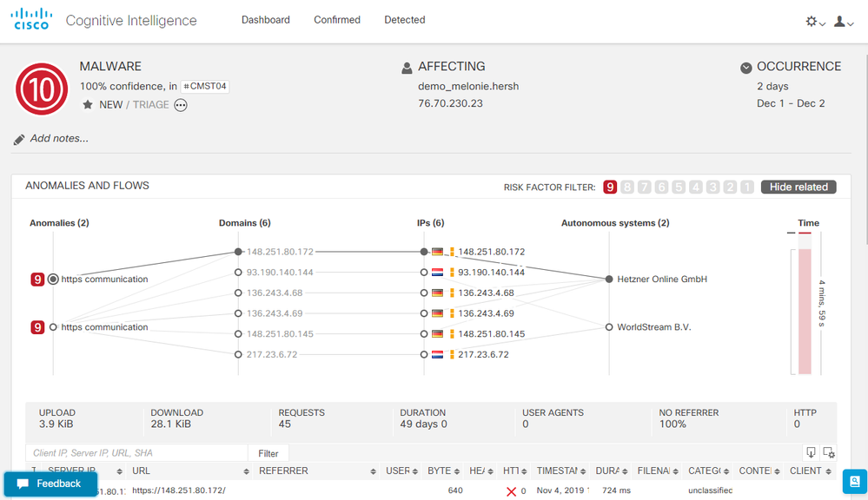868x500 pixels.
Task: Star this malware incident
Action: [88, 104]
